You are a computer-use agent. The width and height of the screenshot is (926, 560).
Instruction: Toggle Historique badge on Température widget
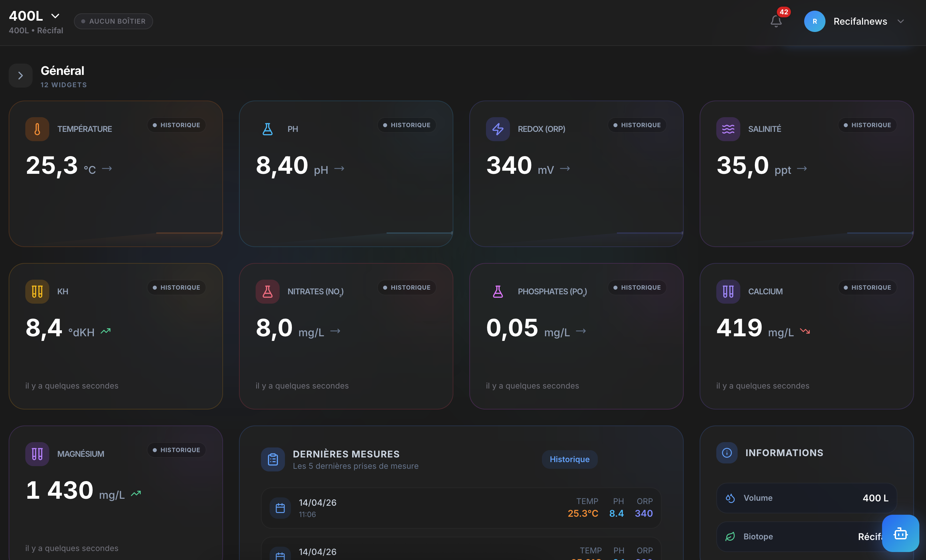[x=176, y=125]
